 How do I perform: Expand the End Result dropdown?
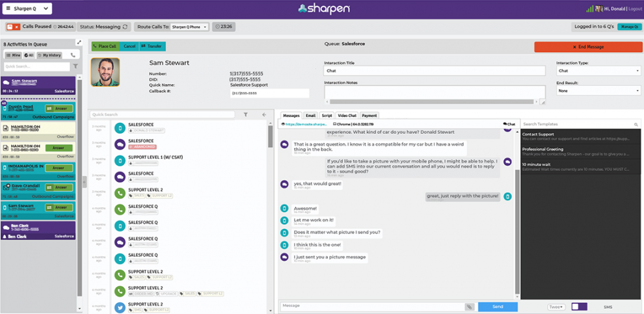tap(598, 91)
